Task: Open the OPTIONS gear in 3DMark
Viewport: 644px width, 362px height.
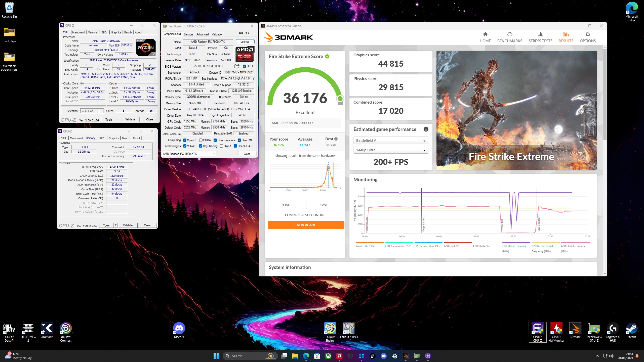Action: click(588, 37)
